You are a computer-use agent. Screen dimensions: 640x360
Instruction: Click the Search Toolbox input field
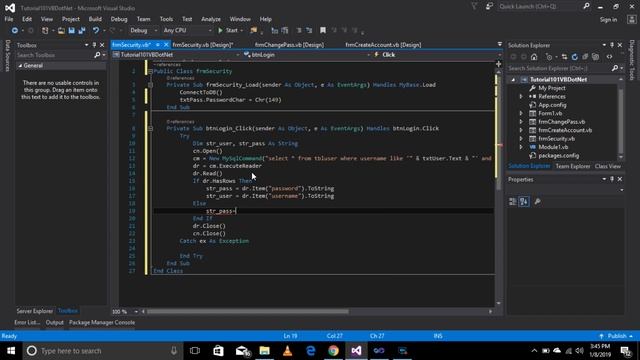(x=54, y=55)
